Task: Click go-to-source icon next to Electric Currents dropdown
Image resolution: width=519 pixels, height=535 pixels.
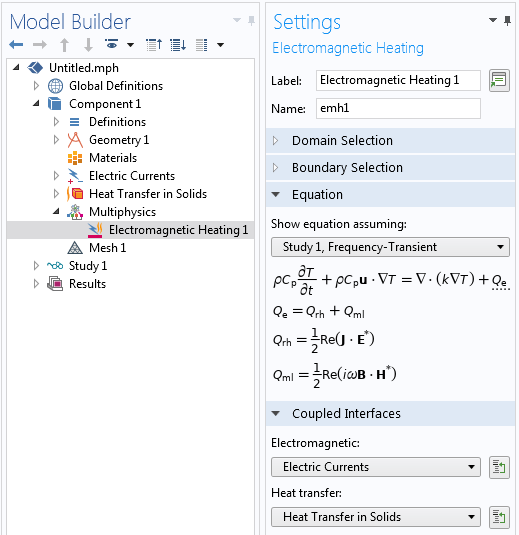Action: [x=499, y=467]
